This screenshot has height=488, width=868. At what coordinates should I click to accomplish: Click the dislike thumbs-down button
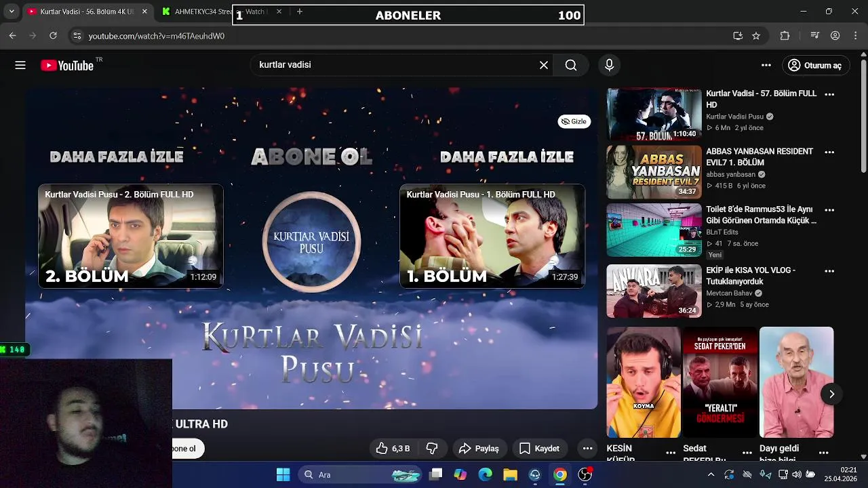coord(432,449)
